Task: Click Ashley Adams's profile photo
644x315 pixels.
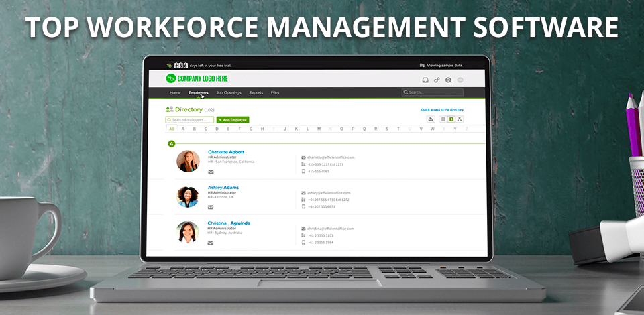Action: coord(188,197)
